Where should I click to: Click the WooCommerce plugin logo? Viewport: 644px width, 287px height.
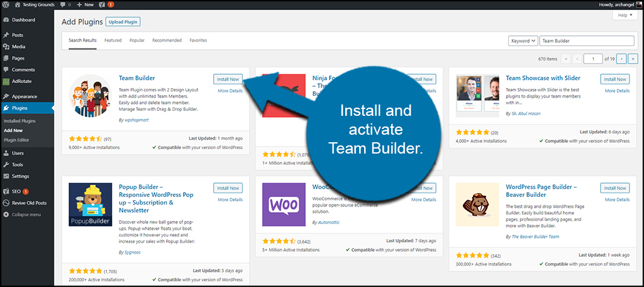coord(284,205)
